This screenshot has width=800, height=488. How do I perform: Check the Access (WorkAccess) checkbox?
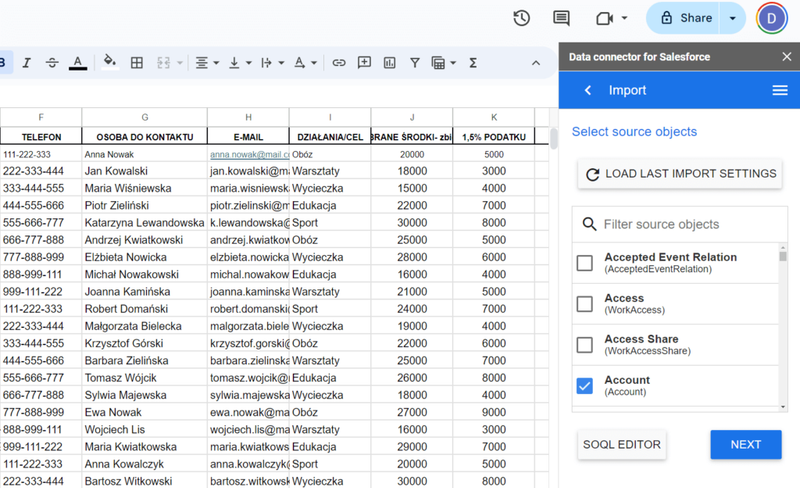585,304
